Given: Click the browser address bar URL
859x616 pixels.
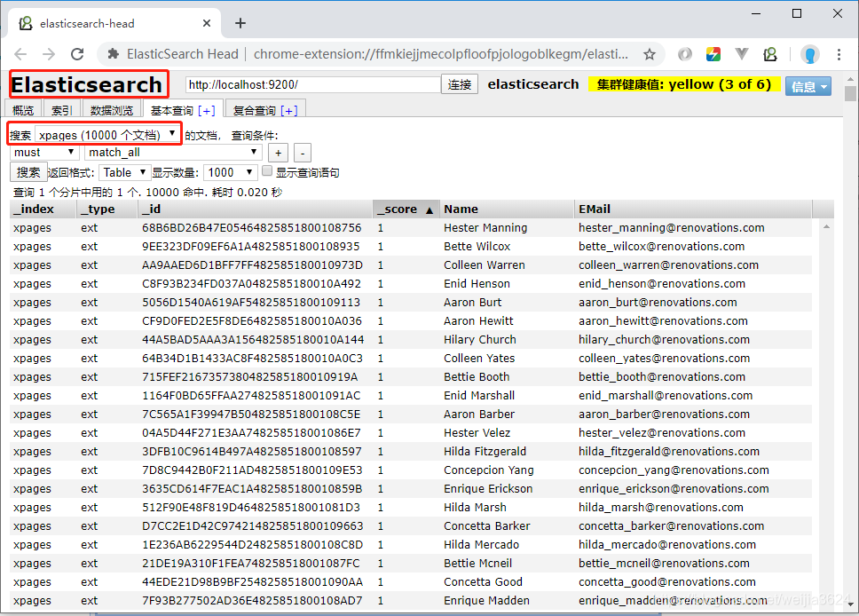Looking at the screenshot, I should tap(440, 54).
